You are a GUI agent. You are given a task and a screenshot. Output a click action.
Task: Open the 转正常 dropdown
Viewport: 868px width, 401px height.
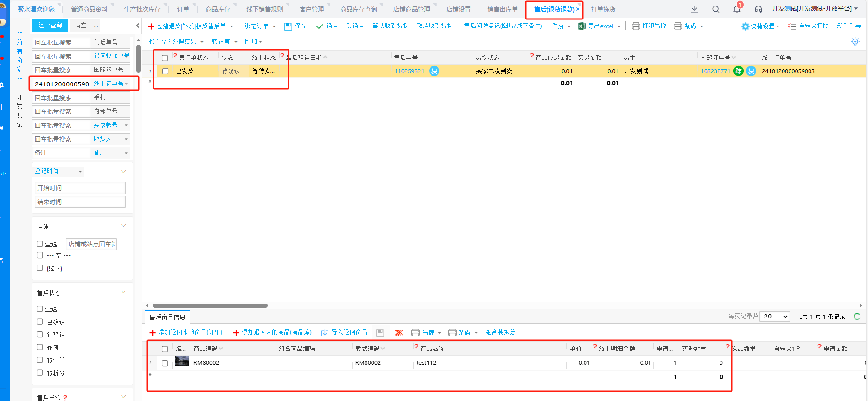225,42
